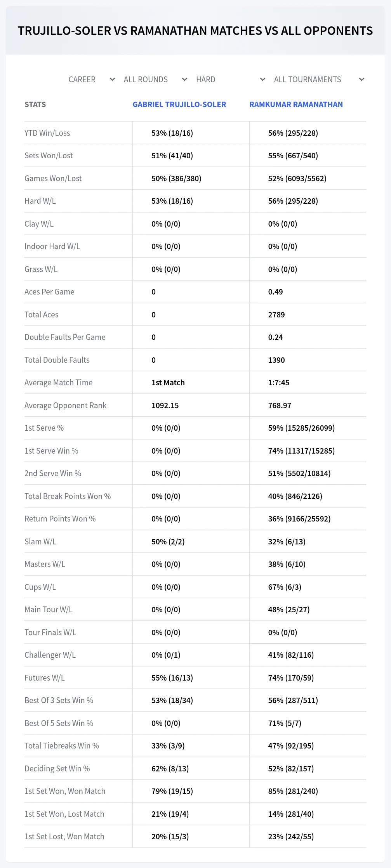The height and width of the screenshot is (868, 391).
Task: Select the Aces Per Game row label
Action: (x=49, y=292)
